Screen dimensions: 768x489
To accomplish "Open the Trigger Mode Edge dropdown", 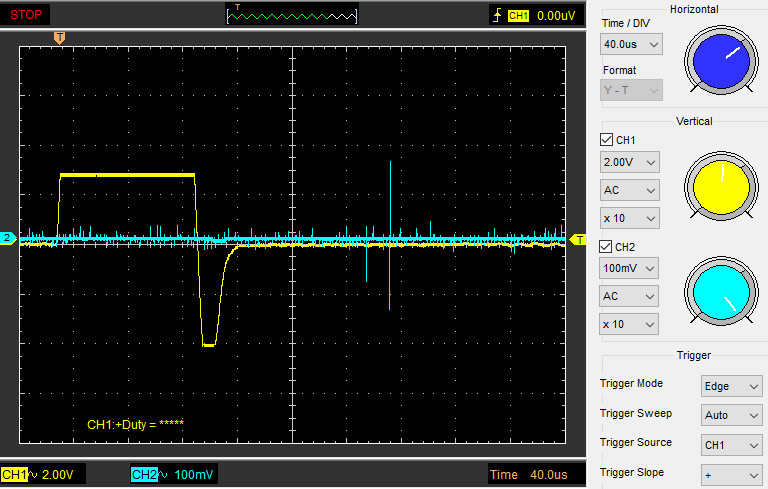I will (730, 386).
